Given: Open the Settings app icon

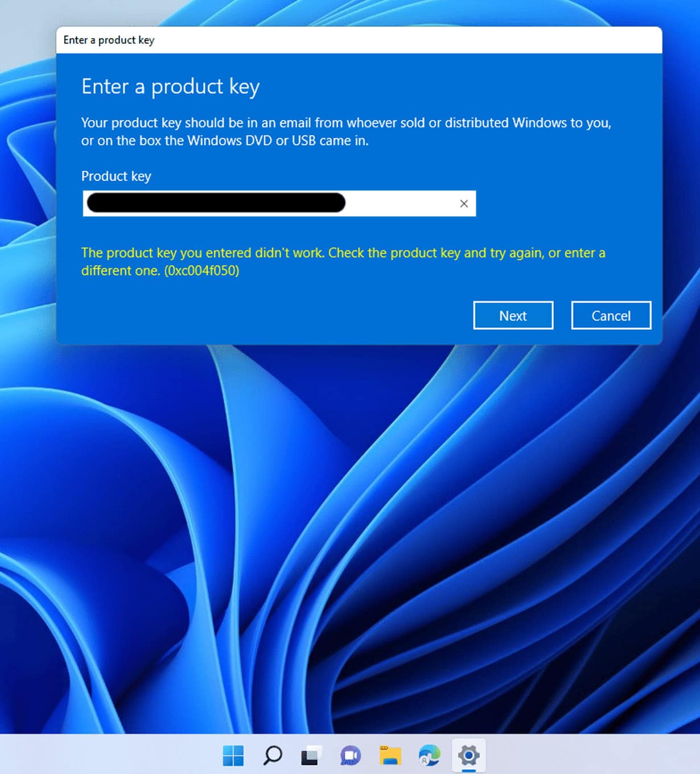Looking at the screenshot, I should [x=468, y=756].
